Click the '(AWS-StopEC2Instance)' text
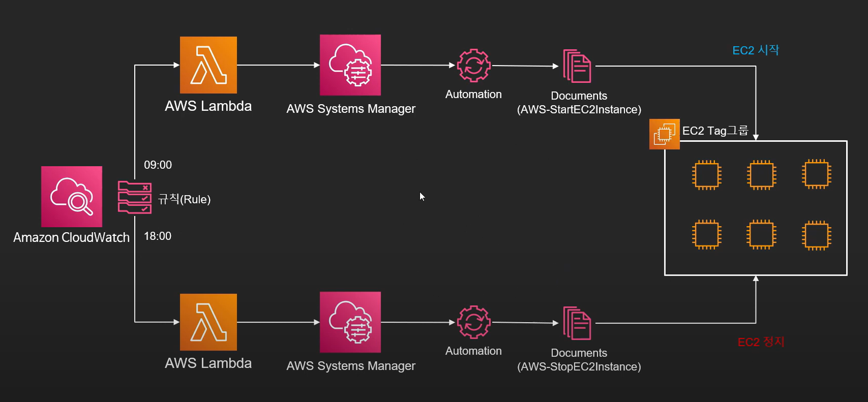Image resolution: width=868 pixels, height=402 pixels. pos(579,367)
